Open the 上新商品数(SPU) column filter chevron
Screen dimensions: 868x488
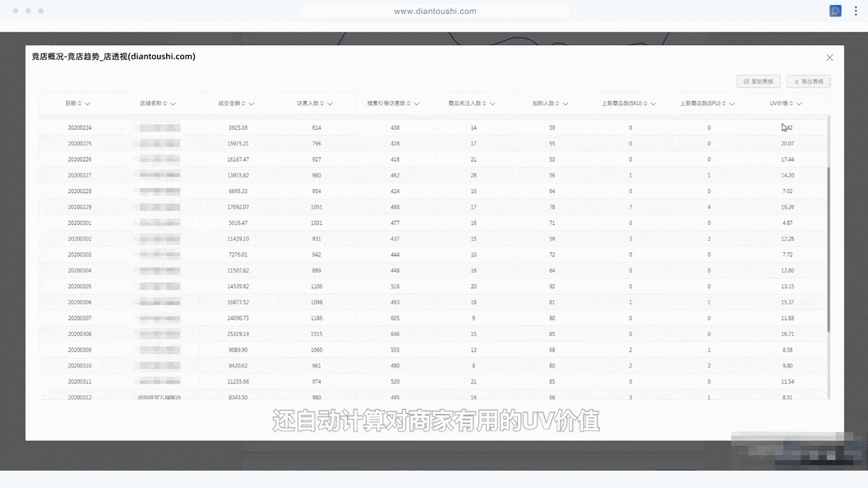[732, 104]
